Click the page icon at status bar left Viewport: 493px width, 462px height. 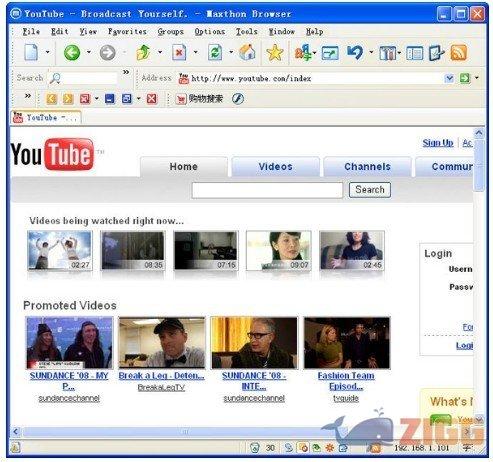[15, 447]
